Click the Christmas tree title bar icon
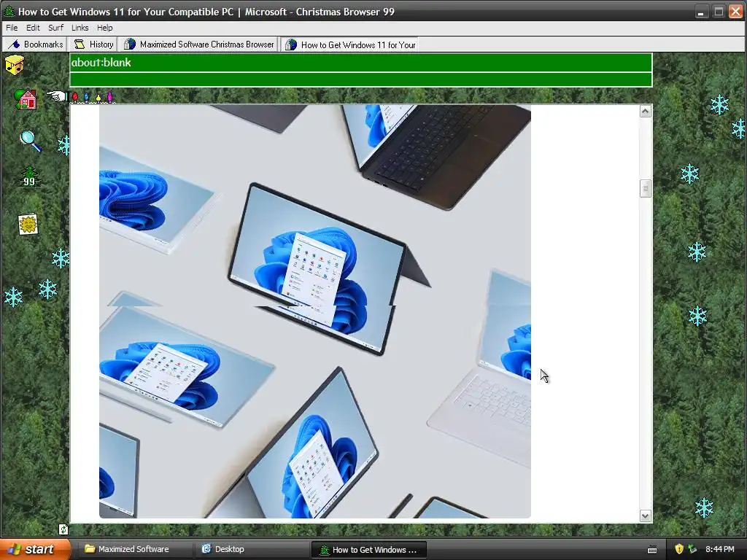Image resolution: width=747 pixels, height=560 pixels. [9, 11]
